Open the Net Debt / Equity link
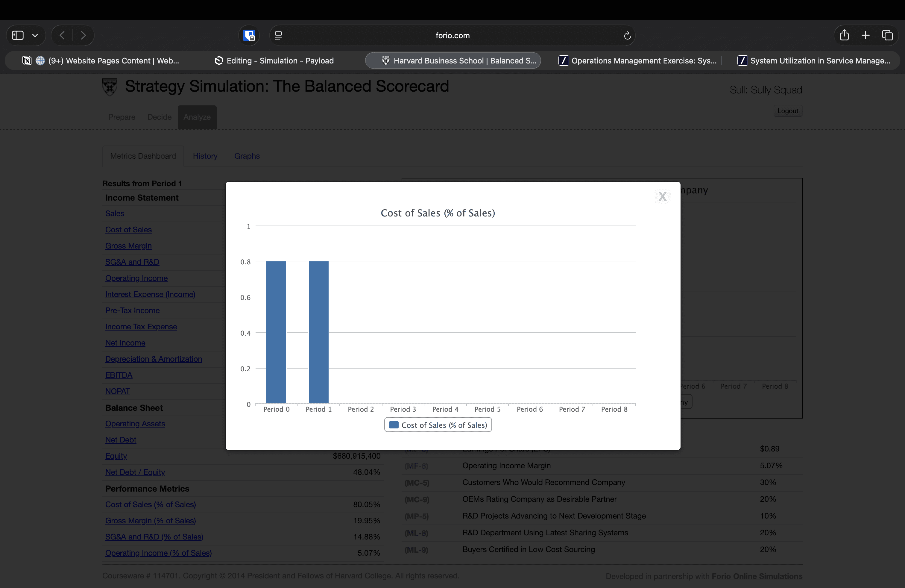The image size is (905, 588). tap(135, 472)
